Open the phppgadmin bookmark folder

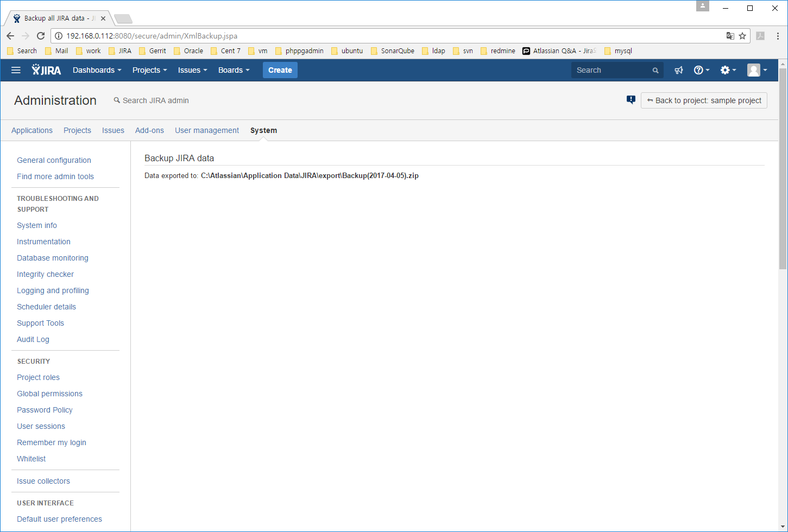coord(299,51)
